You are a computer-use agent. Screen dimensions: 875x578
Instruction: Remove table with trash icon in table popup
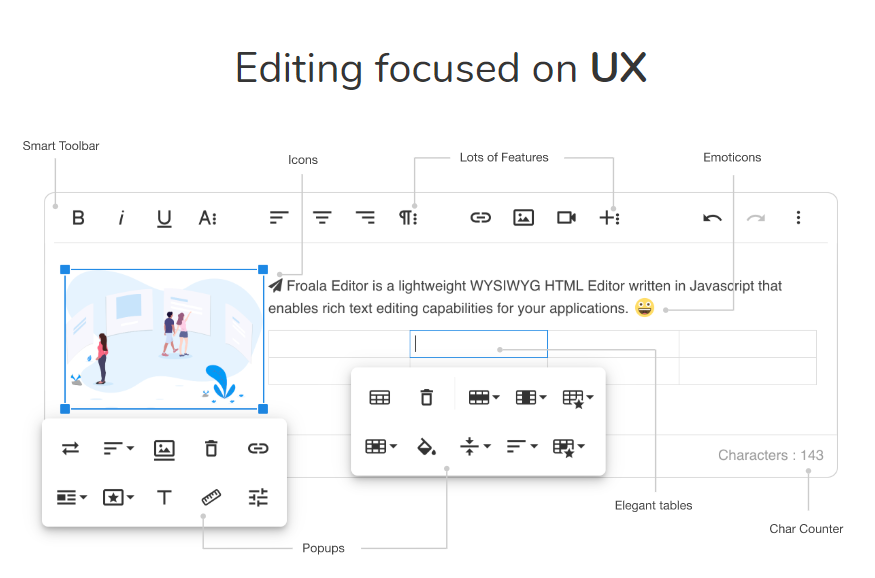click(x=426, y=398)
